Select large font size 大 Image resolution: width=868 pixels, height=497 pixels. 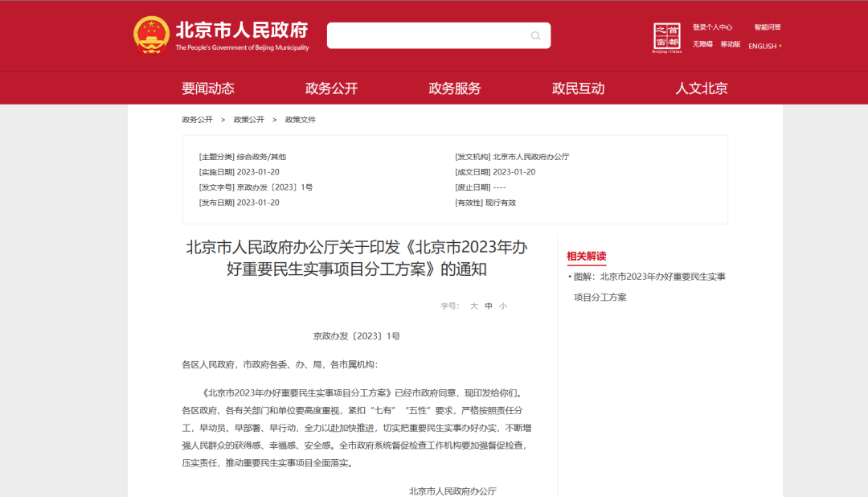click(x=473, y=306)
